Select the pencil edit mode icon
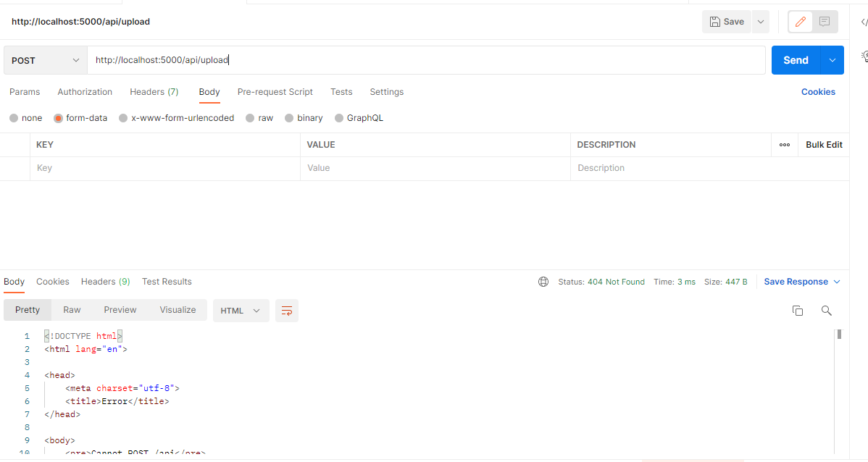Viewport: 868px width, 462px height. pos(801,22)
